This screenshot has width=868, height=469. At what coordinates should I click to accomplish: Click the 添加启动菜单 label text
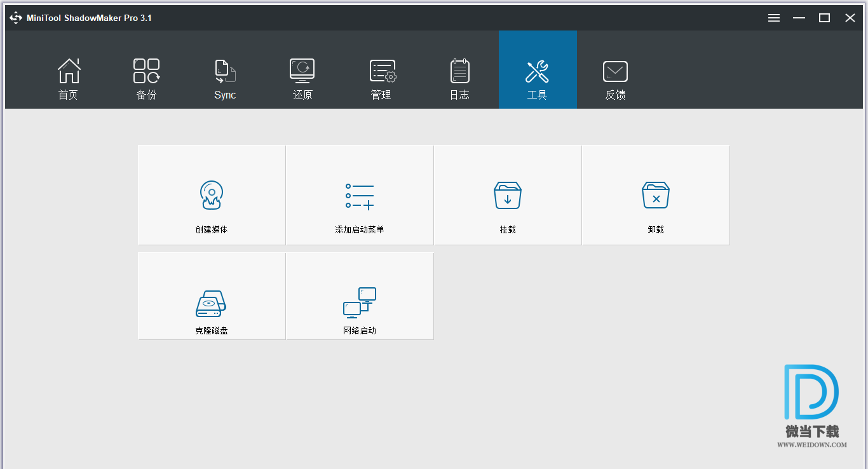click(360, 229)
